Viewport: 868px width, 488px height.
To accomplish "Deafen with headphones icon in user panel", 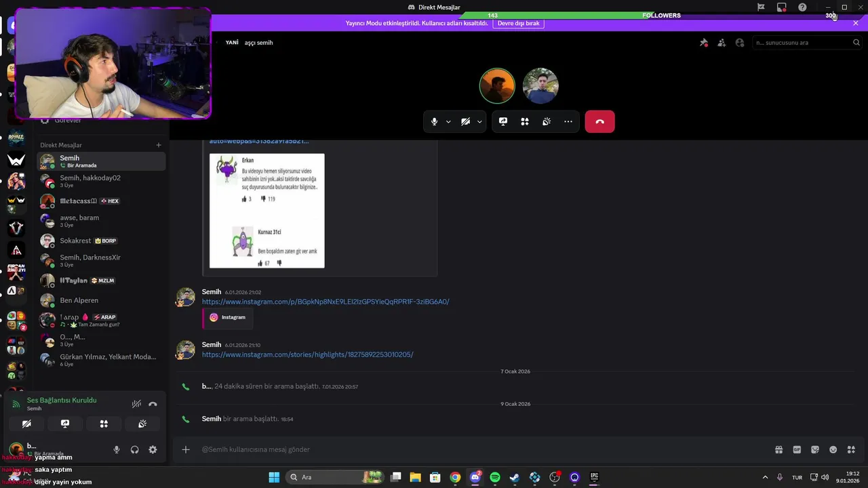I will point(135,449).
